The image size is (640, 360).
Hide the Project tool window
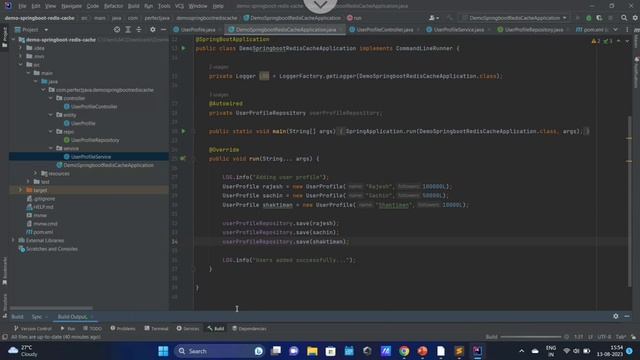tap(164, 30)
